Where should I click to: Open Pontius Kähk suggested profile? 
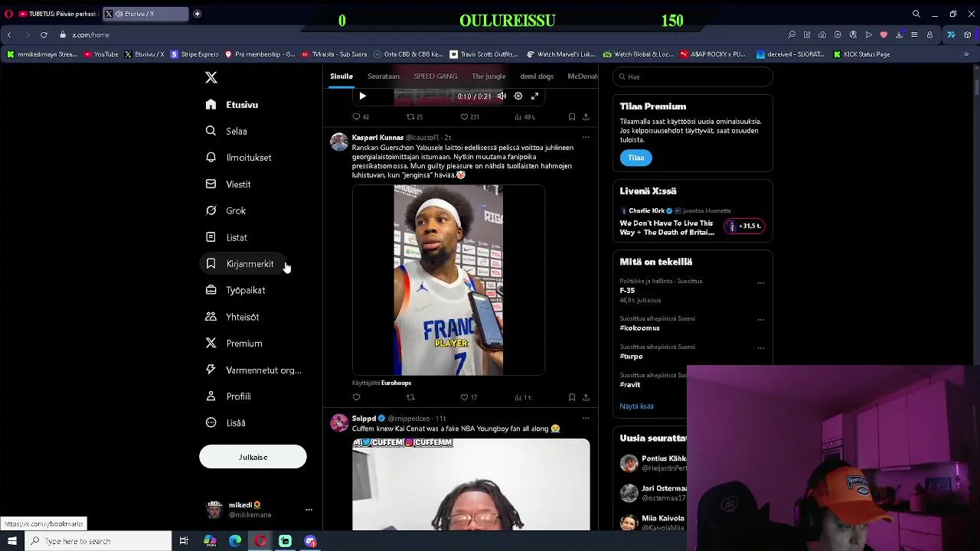(x=663, y=459)
